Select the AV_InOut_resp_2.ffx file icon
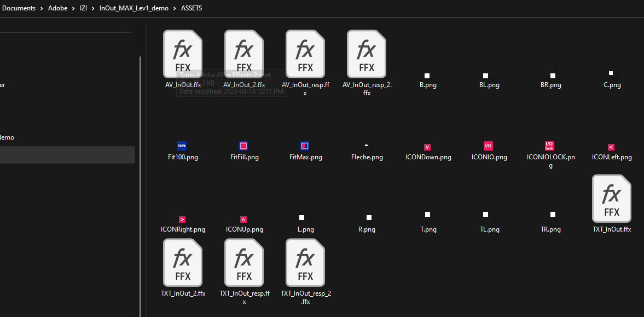The width and height of the screenshot is (644, 317). point(367,54)
